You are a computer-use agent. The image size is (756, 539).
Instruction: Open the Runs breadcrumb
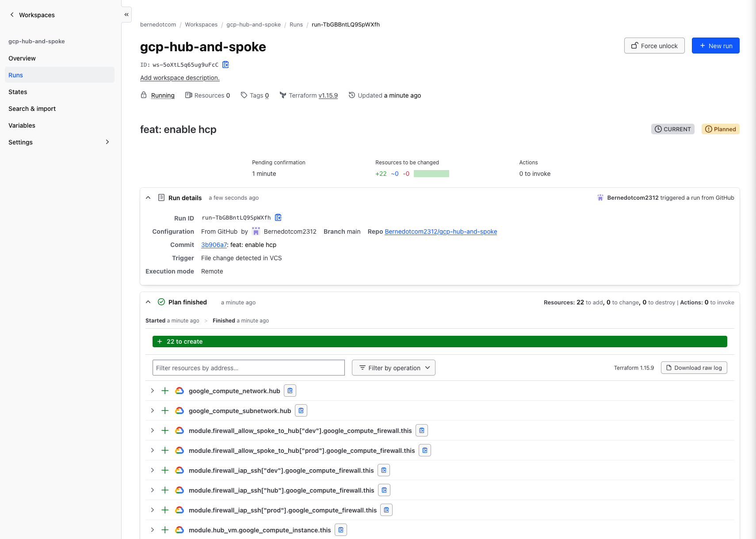pos(296,24)
